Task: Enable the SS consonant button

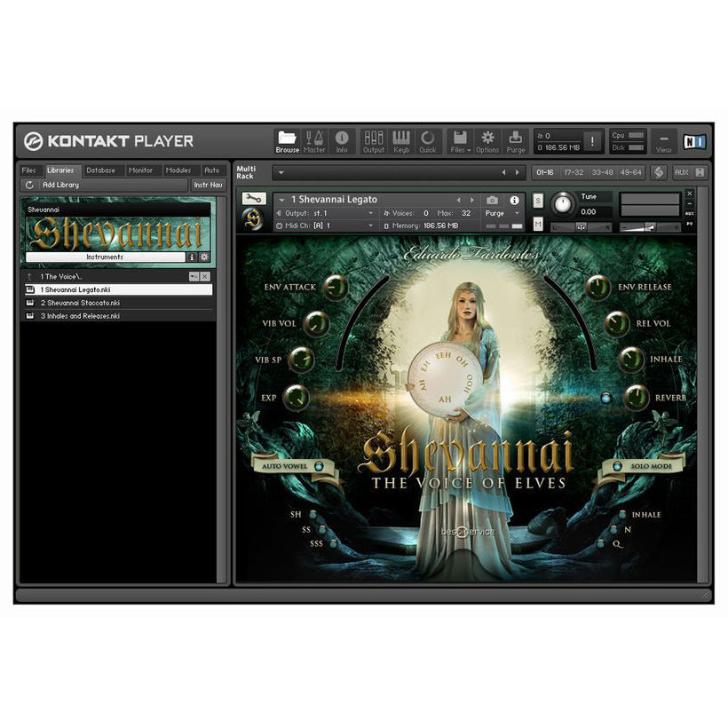Action: click(322, 529)
